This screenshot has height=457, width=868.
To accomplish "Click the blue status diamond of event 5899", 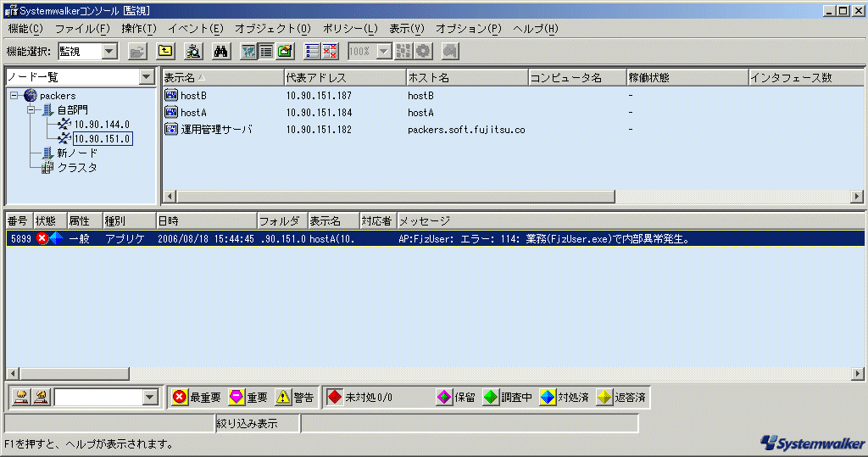I will (56, 238).
